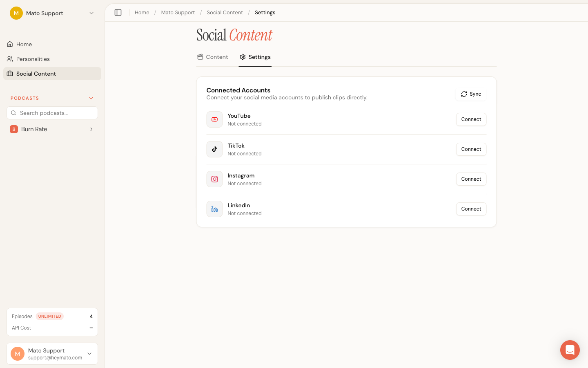The height and width of the screenshot is (368, 588).
Task: Click the support@heymato.com email text
Action: [55, 358]
